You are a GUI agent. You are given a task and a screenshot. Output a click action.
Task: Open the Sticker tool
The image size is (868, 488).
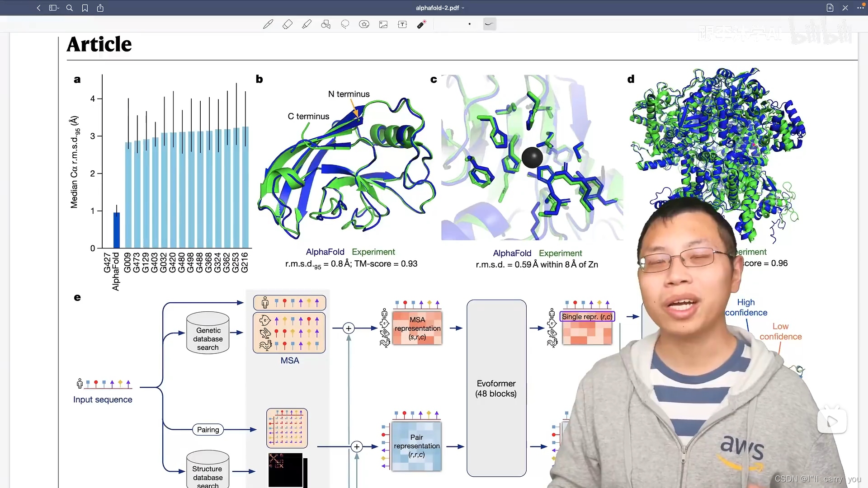pos(364,24)
